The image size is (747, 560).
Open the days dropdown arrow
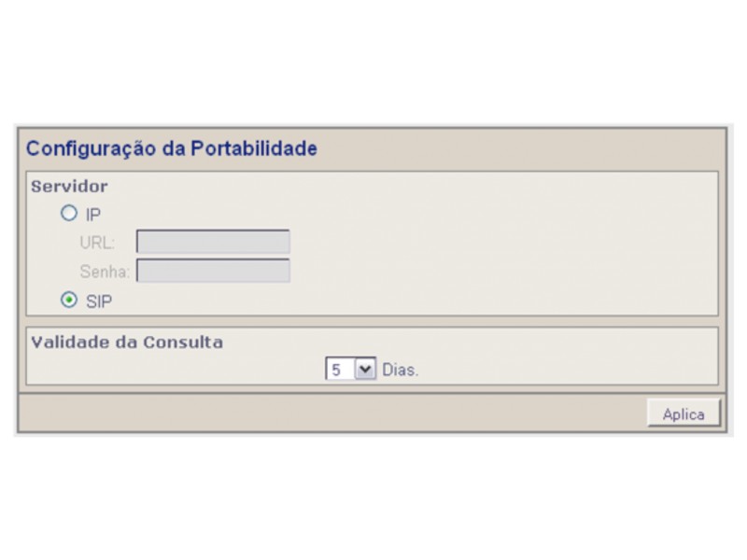tap(365, 369)
